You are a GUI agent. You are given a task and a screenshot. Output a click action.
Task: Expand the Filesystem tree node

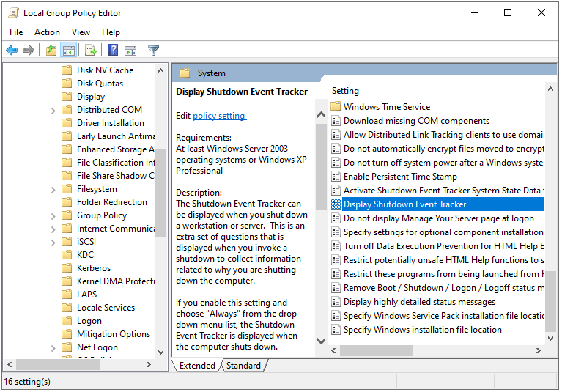tap(53, 190)
